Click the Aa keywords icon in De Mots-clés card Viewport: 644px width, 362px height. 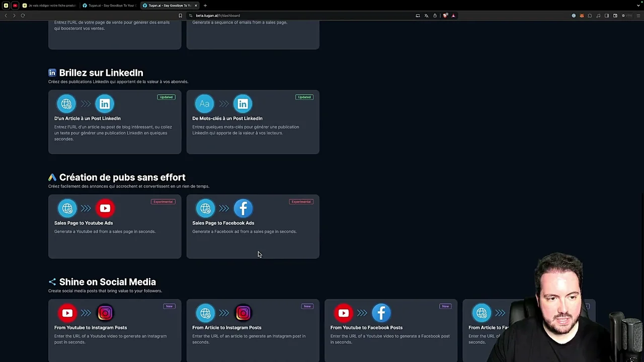point(204,104)
